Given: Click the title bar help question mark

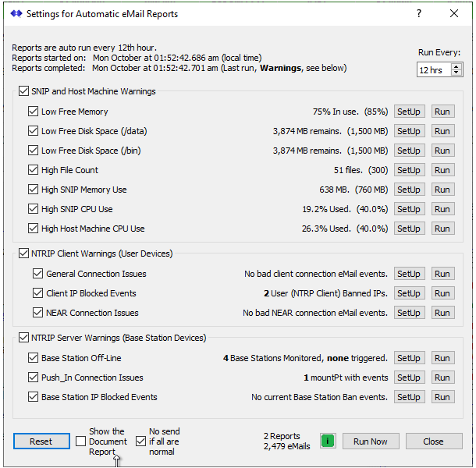Looking at the screenshot, I should 419,14.
